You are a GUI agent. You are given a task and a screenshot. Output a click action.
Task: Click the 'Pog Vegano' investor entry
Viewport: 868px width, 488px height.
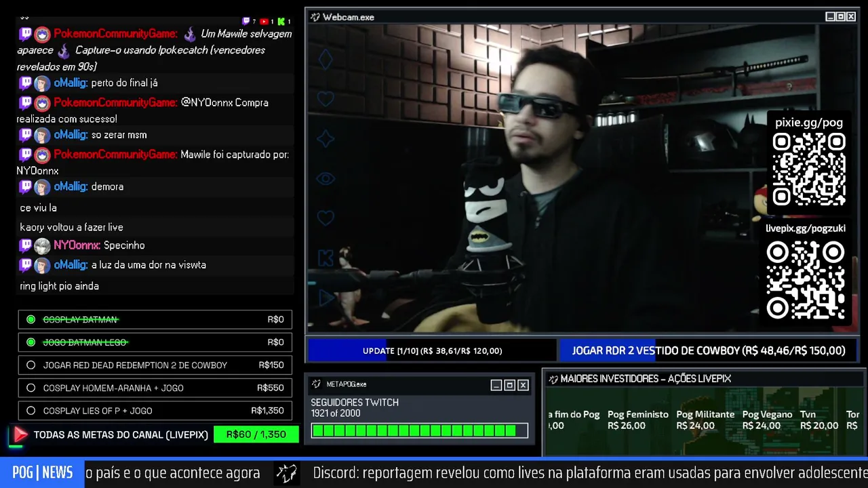[x=767, y=420]
